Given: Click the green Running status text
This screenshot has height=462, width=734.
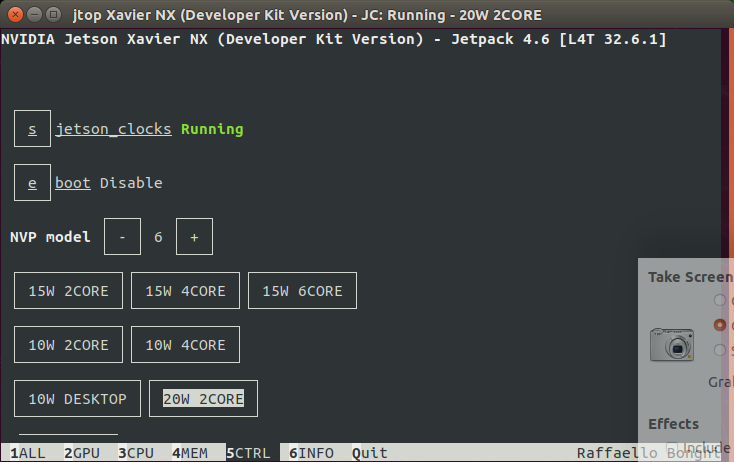Looking at the screenshot, I should (x=212, y=129).
